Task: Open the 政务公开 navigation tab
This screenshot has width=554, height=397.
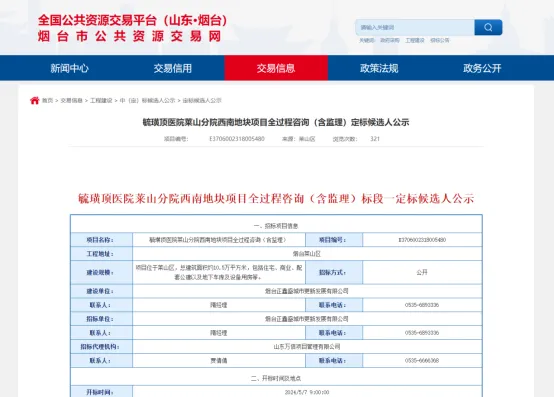Action: [482, 68]
